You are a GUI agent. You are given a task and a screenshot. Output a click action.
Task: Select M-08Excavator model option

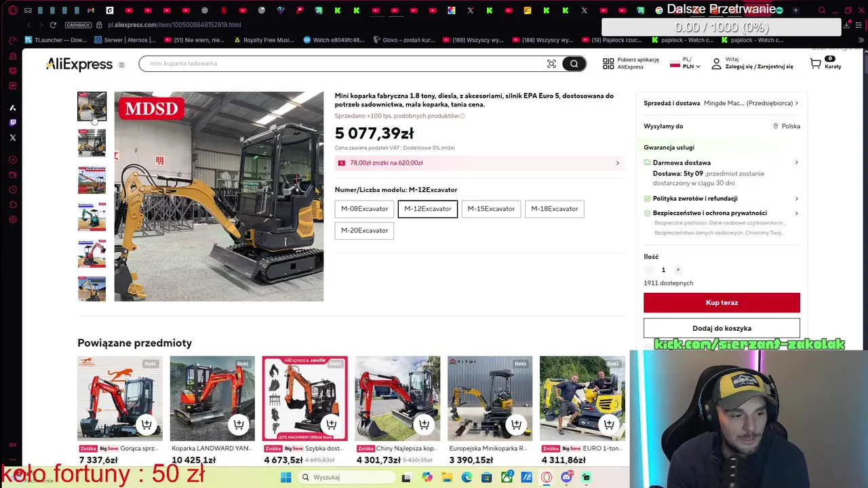(x=364, y=209)
